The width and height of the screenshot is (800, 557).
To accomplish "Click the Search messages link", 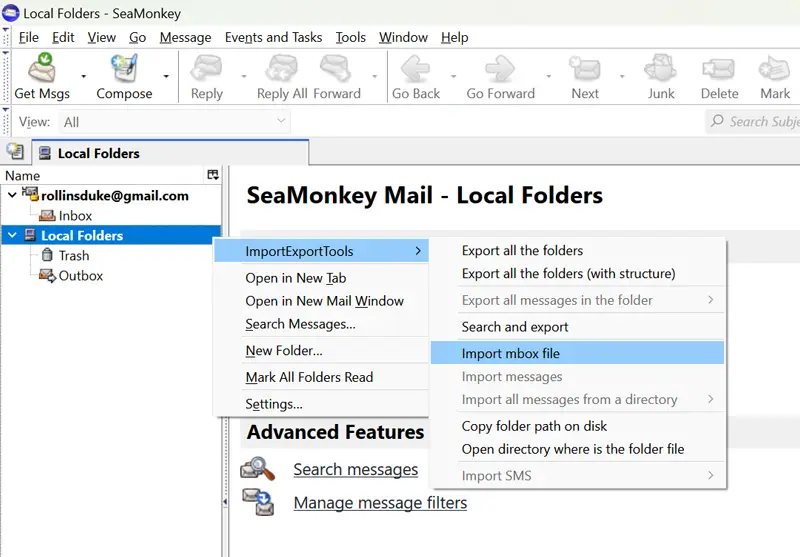I will [355, 469].
